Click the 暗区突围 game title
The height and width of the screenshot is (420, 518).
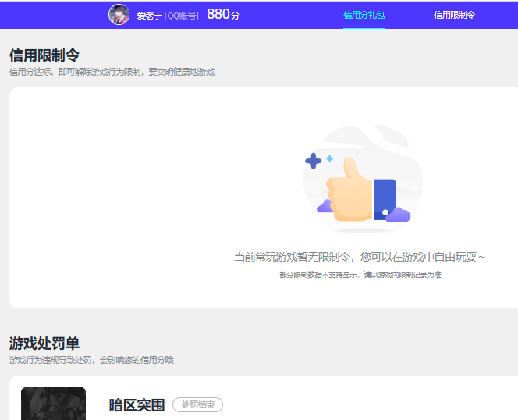(137, 405)
